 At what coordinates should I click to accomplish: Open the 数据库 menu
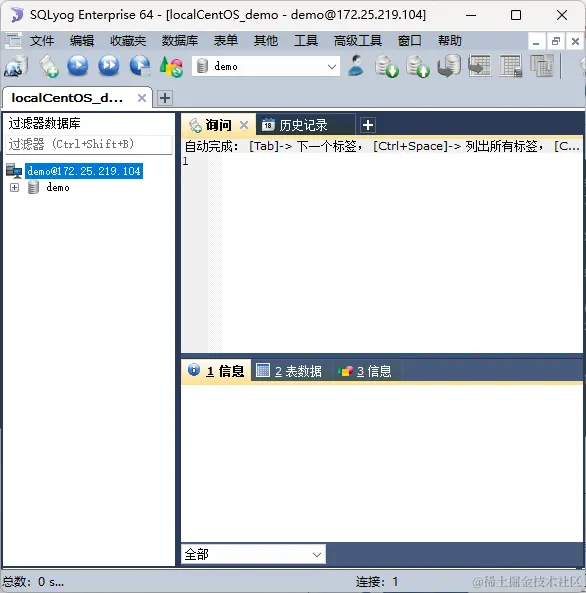tap(180, 40)
